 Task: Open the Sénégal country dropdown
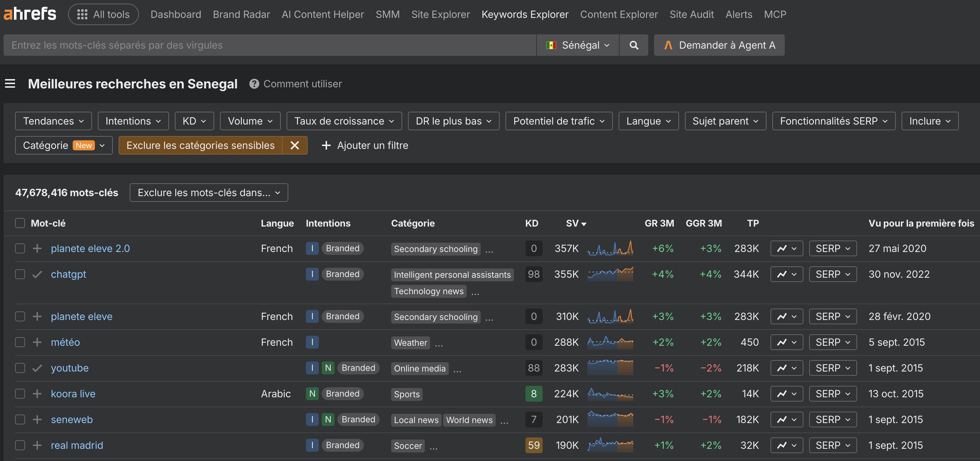point(578,45)
